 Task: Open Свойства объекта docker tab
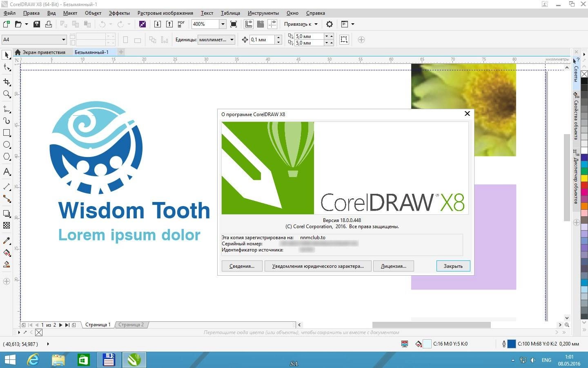(x=576, y=117)
